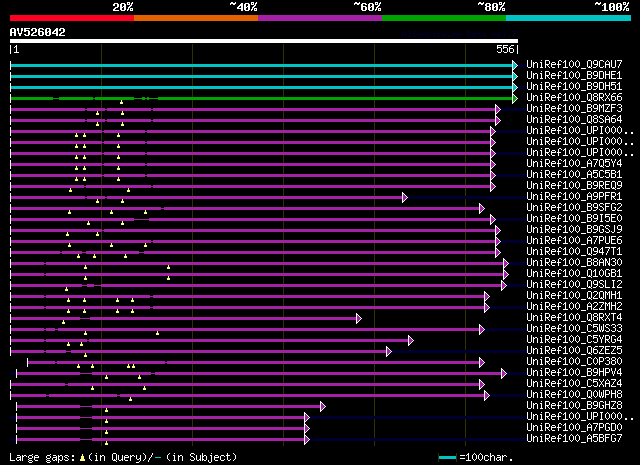Select the UniRef100_C5XAZ4 label
This screenshot has width=640, height=465.
tap(574, 384)
